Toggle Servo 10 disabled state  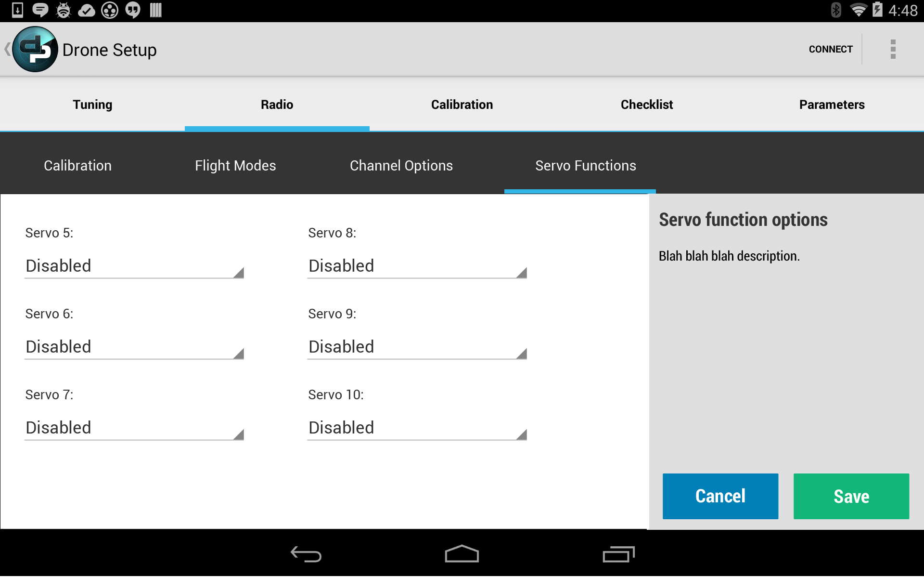(416, 427)
